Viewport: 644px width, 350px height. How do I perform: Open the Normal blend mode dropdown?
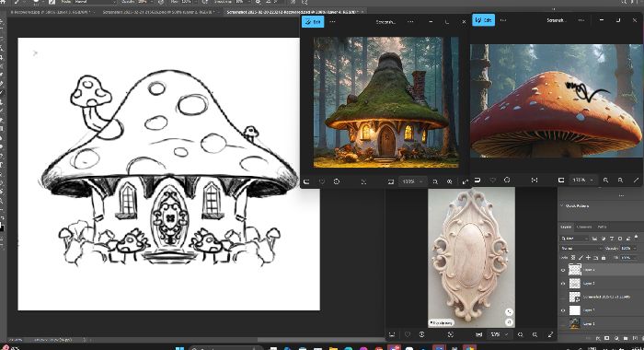point(581,249)
